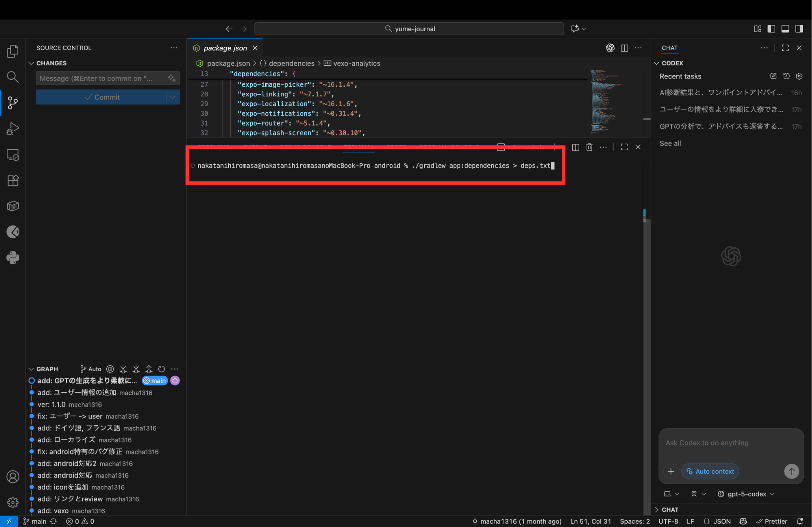Open Codex settings gear icon
The image size is (812, 527).
click(799, 76)
